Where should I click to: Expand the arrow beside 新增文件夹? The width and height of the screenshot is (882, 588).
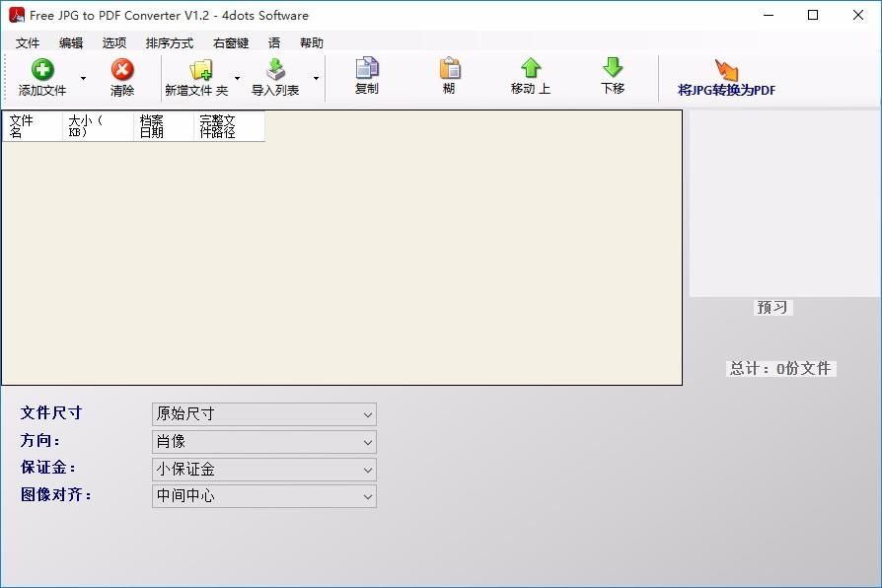pyautogui.click(x=237, y=78)
